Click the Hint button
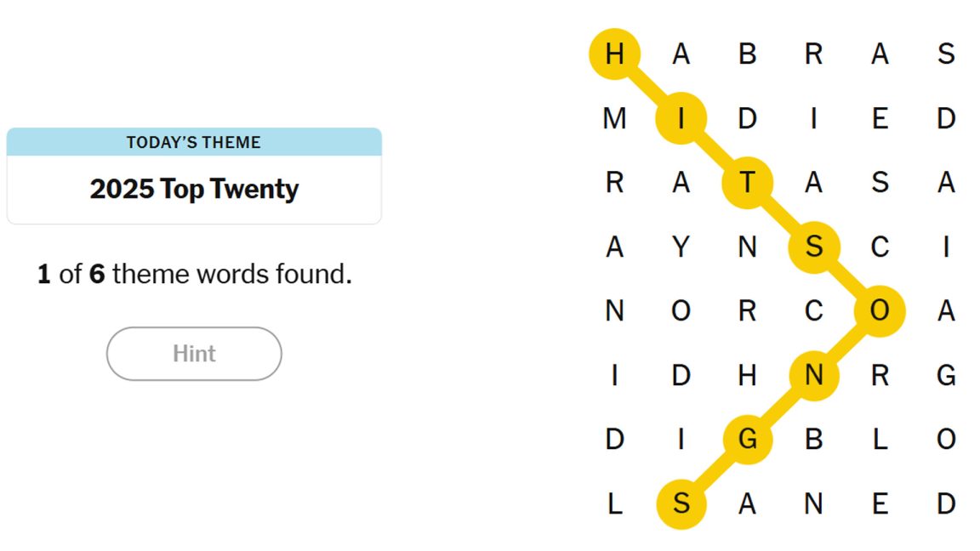This screenshot has width=980, height=551. coord(194,354)
